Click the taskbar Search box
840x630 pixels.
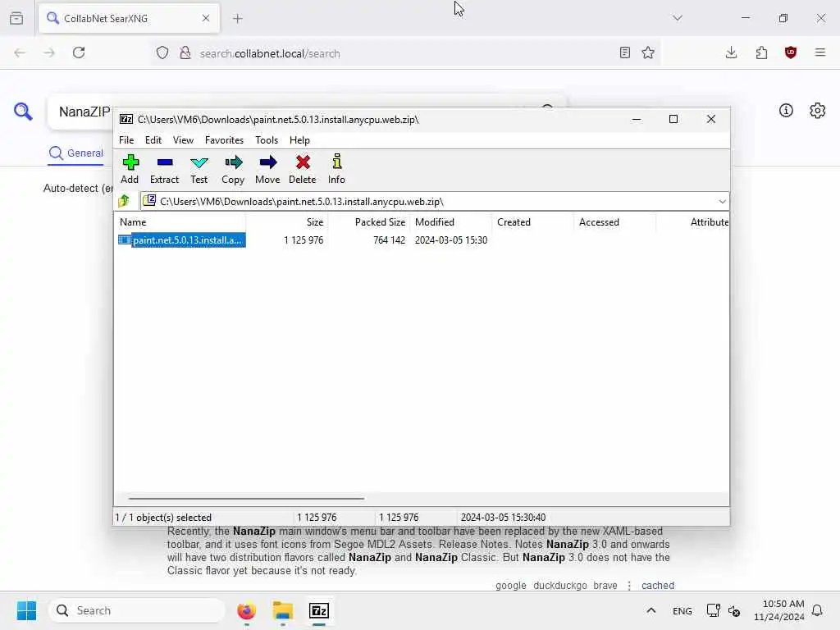tap(137, 610)
